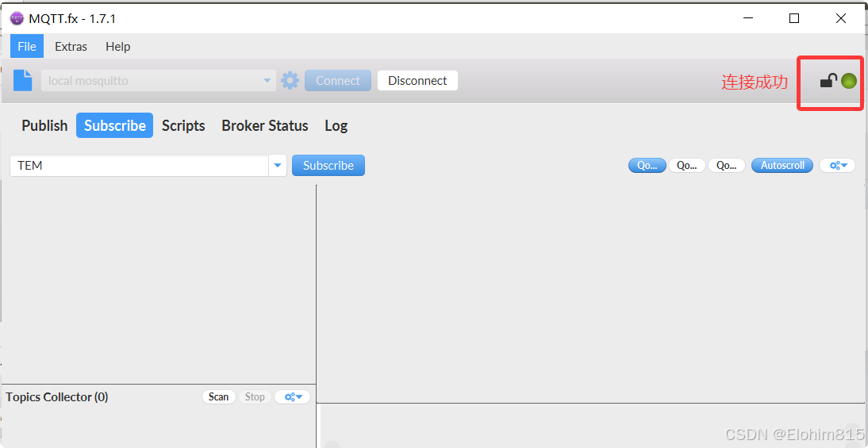The image size is (868, 448).
Task: Minimize the MQTT.fx window
Action: pos(748,18)
